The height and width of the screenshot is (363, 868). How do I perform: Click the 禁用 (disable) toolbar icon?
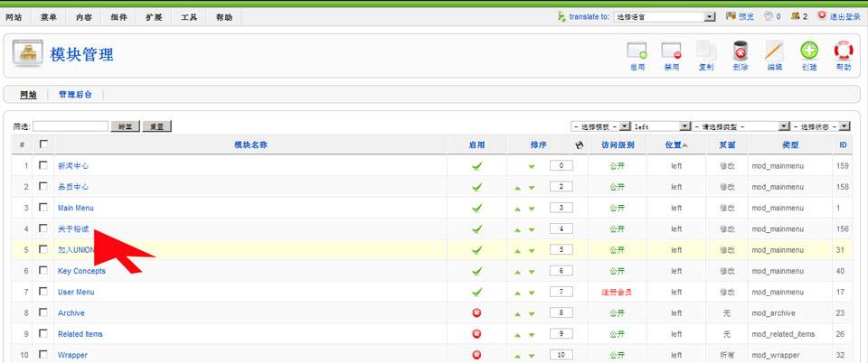coord(671,51)
